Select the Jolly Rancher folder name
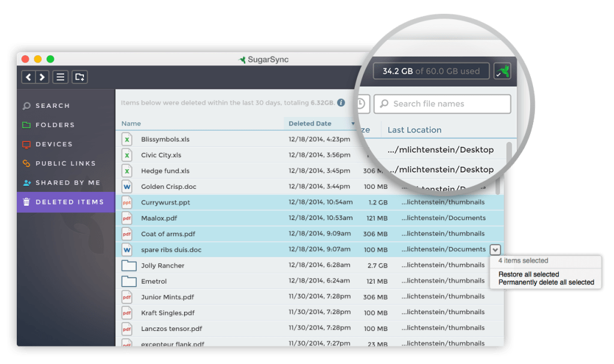Viewport: 614px width, 364px height. (162, 266)
